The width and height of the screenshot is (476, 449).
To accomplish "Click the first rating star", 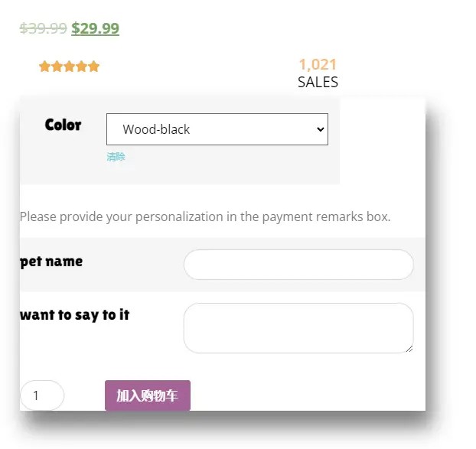I will pyautogui.click(x=45, y=67).
